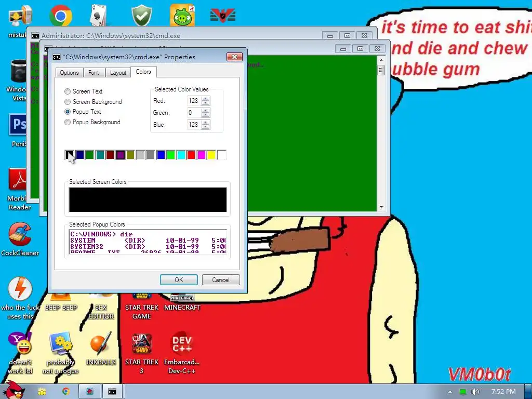Open the Chrome desktop icon

pos(60,16)
